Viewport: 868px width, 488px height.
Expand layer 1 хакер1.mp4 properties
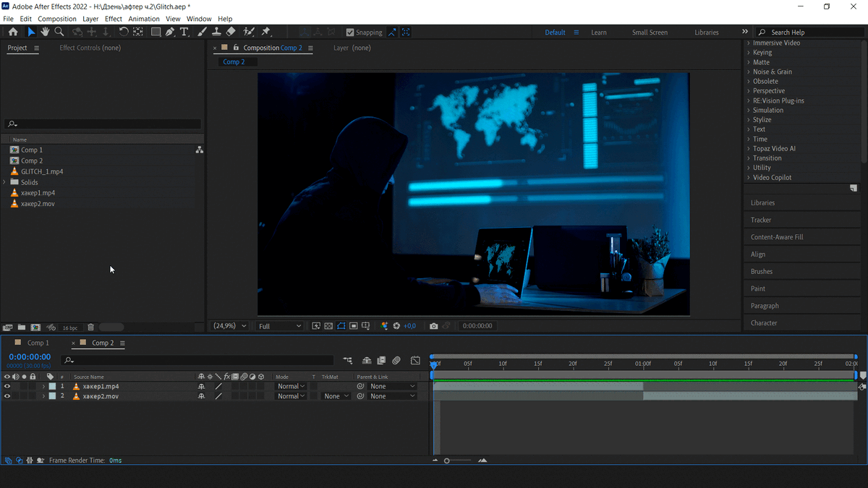tap(43, 386)
